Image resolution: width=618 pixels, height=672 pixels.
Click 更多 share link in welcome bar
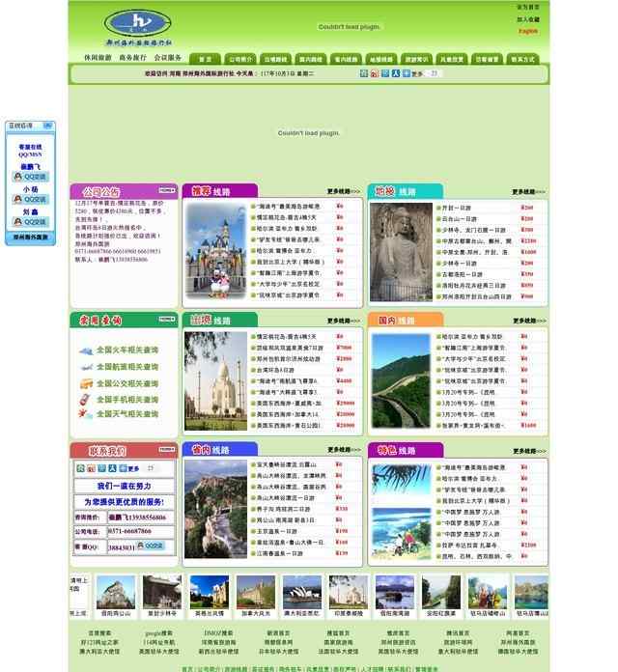pos(417,73)
